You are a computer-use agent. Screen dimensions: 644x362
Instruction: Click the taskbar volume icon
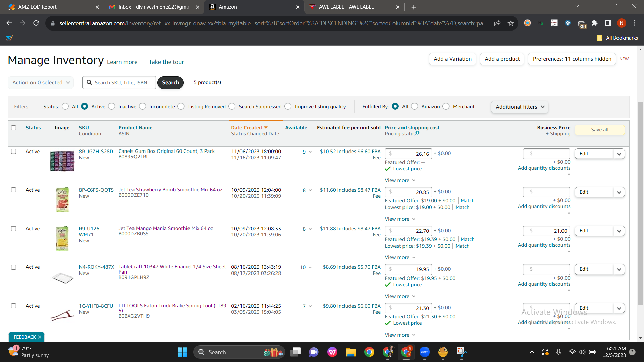point(582,352)
